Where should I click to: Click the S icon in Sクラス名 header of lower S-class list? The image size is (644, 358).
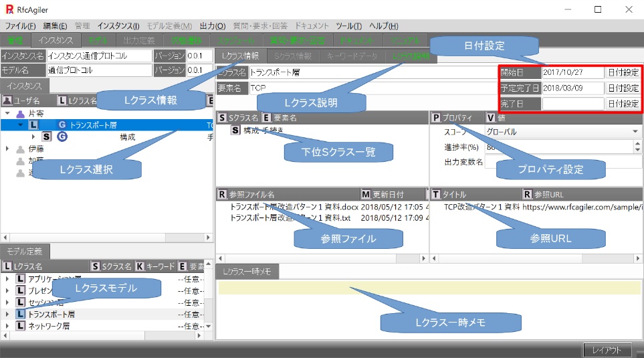222,118
